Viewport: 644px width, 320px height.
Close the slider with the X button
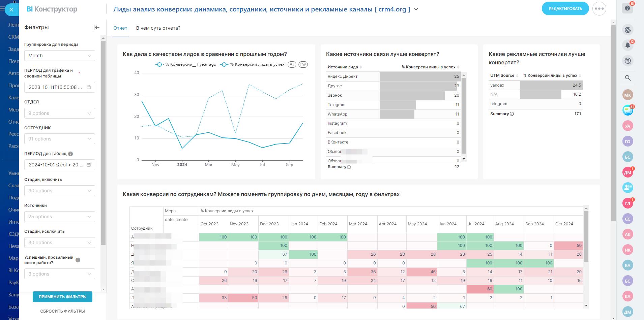coord(11,10)
